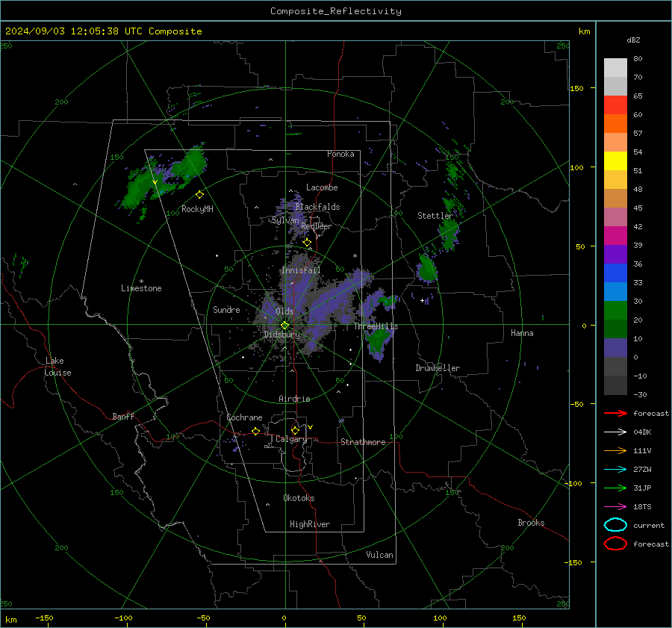
Task: Pick the purple 36-39 dBZ swatch
Action: point(615,254)
